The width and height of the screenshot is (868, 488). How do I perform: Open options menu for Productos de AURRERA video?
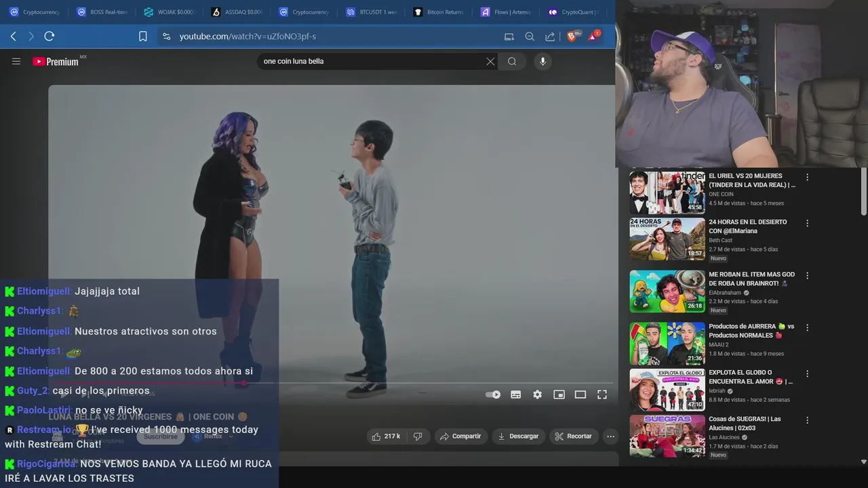tap(807, 327)
